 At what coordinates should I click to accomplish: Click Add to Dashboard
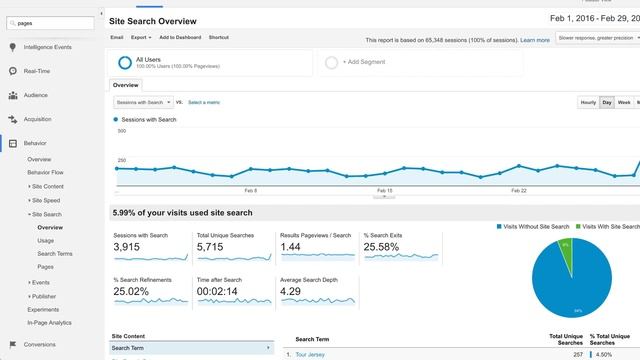pyautogui.click(x=180, y=37)
